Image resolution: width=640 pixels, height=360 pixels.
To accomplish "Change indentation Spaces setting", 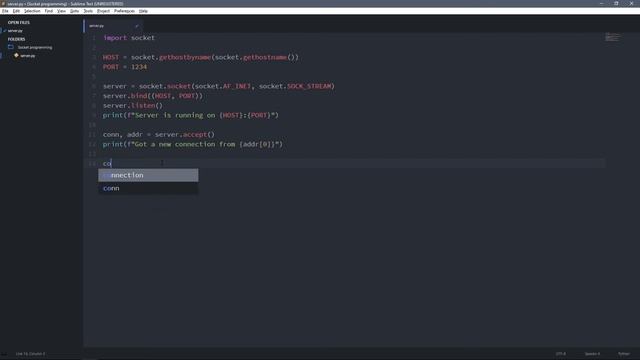I will coord(592,354).
